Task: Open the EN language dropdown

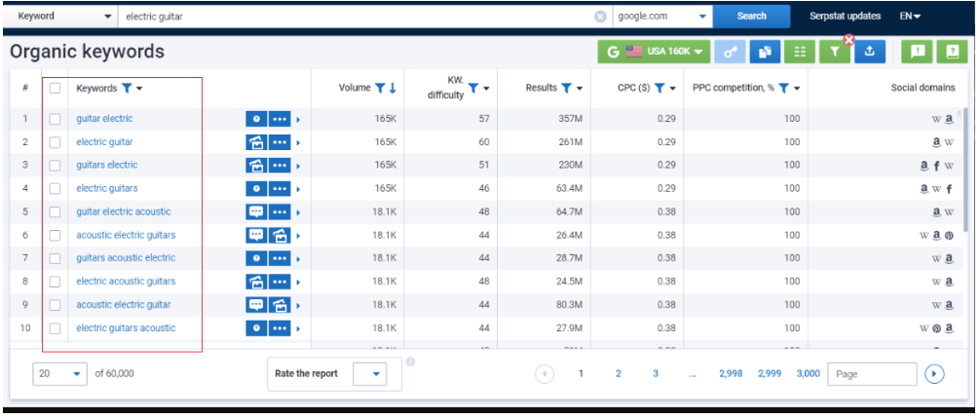Action: coord(910,17)
